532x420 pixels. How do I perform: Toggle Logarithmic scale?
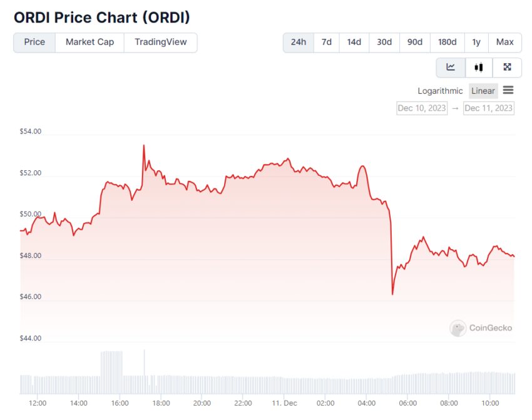440,91
